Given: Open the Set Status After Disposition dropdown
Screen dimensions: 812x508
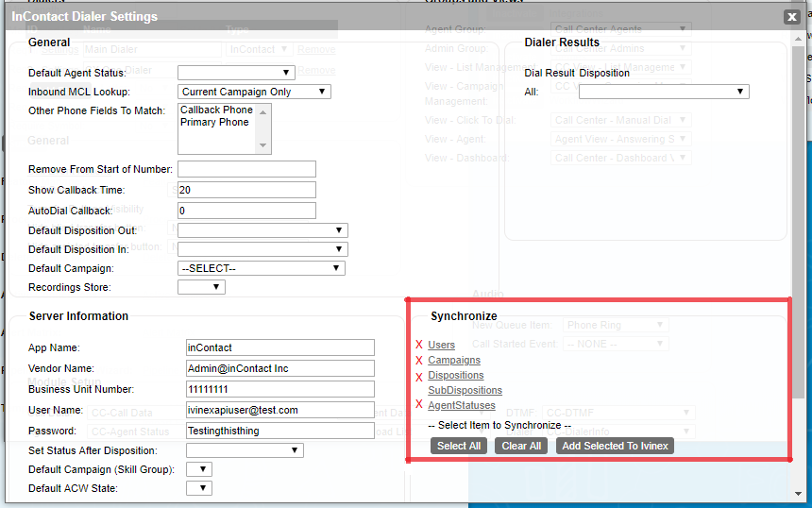Looking at the screenshot, I should click(245, 450).
